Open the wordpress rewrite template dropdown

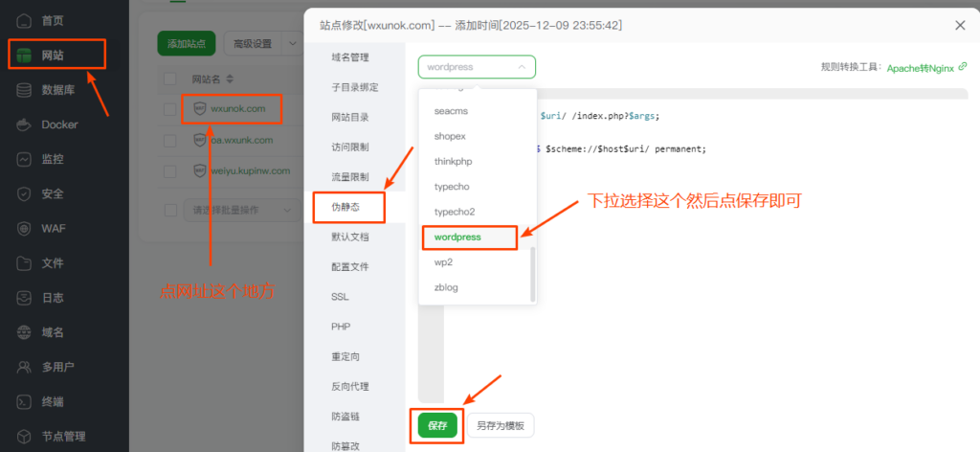[477, 67]
